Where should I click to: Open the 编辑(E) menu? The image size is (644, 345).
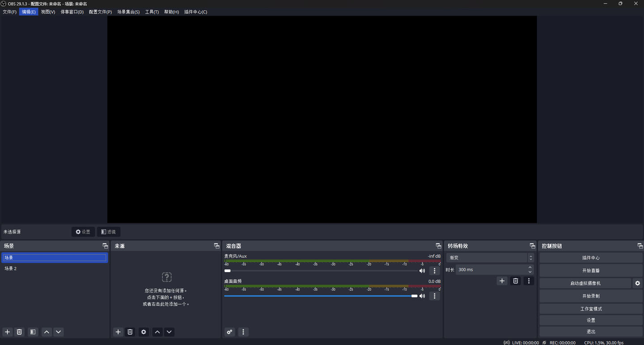pos(29,12)
